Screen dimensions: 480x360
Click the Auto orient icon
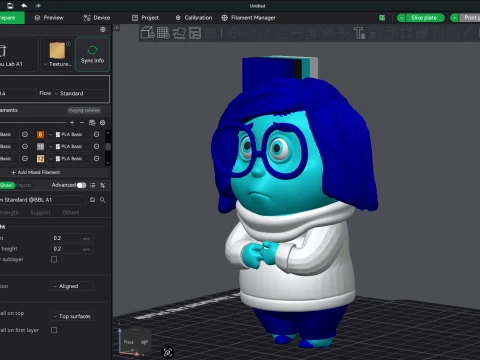179,33
